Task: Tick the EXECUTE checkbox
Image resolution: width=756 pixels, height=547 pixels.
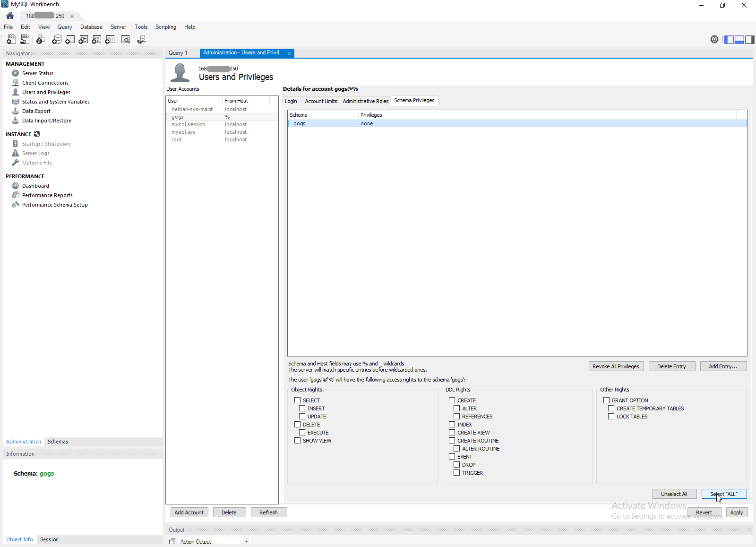Action: [x=302, y=433]
